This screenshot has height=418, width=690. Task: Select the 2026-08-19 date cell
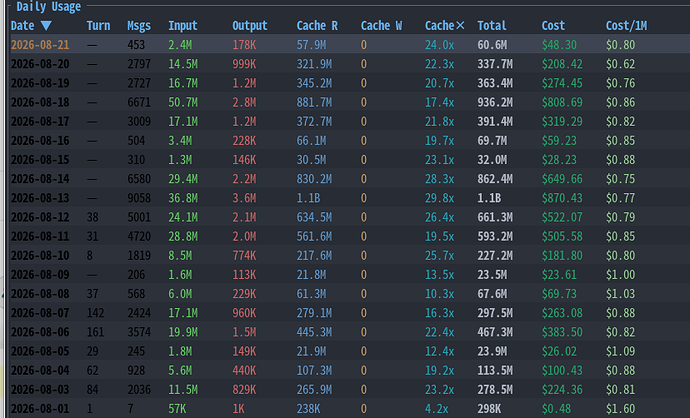point(40,83)
